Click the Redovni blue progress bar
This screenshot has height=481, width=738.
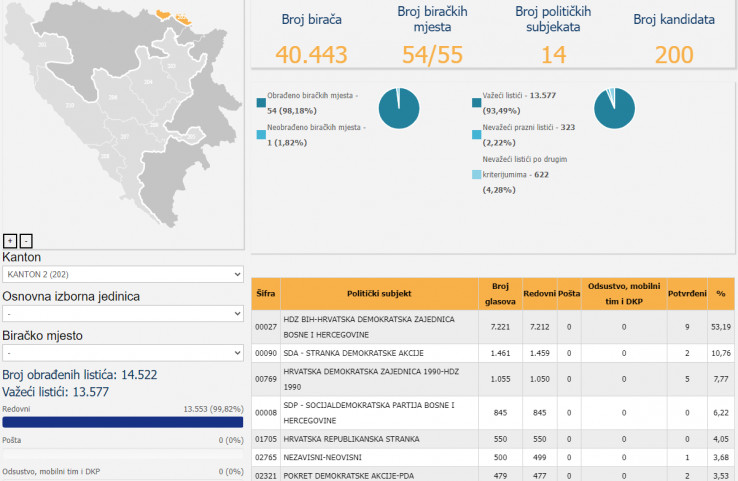[122, 422]
